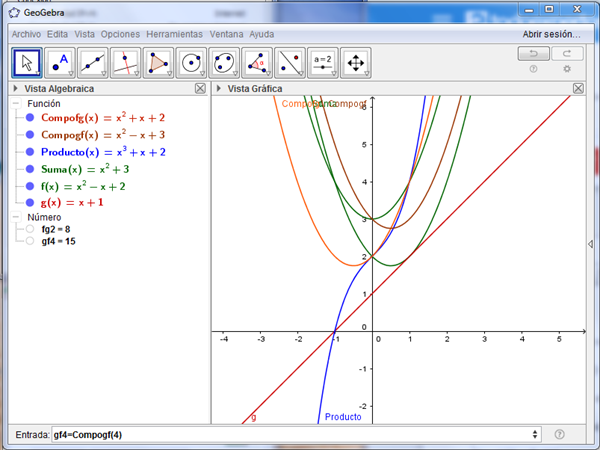This screenshot has width=600, height=450.
Task: Select the Angle measurement tool
Action: pos(258,63)
